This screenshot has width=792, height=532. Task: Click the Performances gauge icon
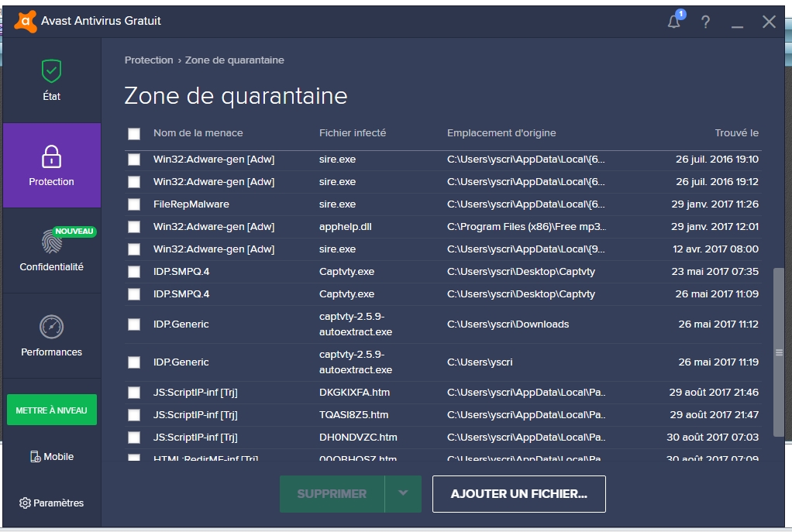(x=51, y=327)
